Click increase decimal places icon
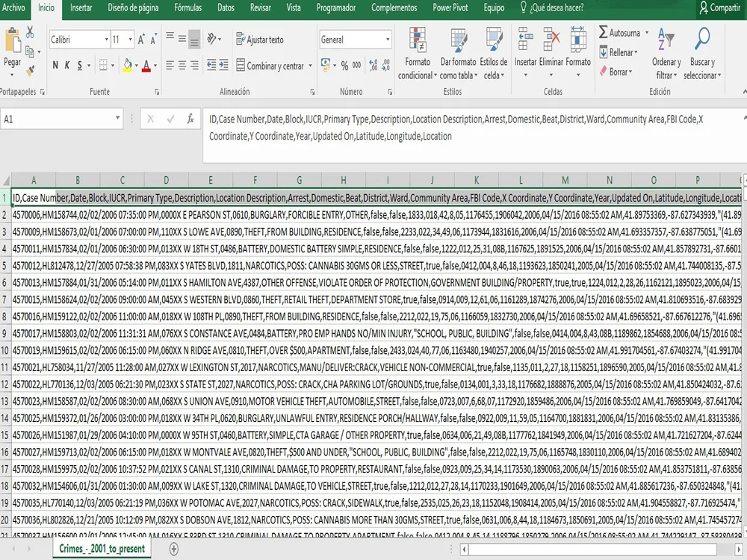 tap(373, 65)
